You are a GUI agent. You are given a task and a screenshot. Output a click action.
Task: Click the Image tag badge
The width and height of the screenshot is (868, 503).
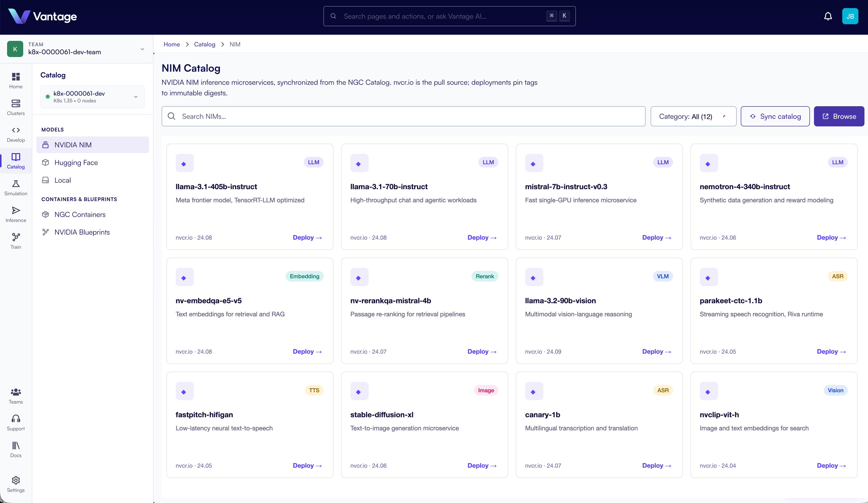click(486, 390)
